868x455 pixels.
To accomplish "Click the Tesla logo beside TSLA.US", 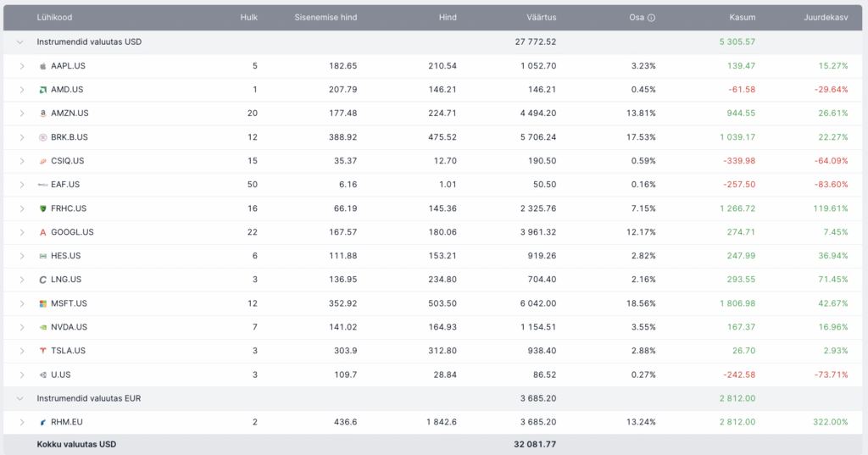I will 42,351.
